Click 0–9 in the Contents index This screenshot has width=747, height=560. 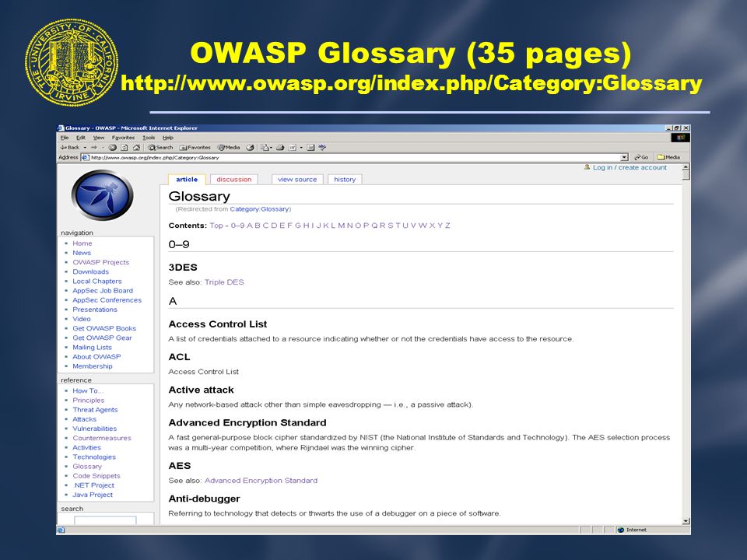click(238, 226)
